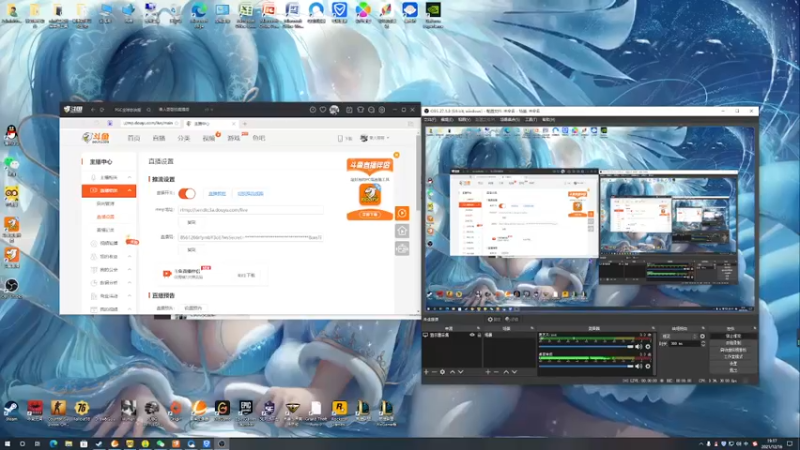Open Steam desktop shortcut
The height and width of the screenshot is (450, 800).
point(10,408)
